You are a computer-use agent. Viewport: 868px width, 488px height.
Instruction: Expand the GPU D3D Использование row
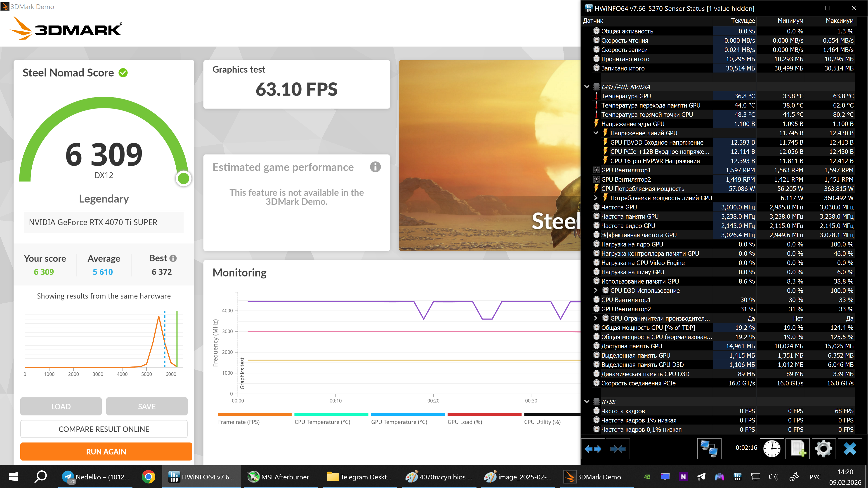click(x=596, y=291)
